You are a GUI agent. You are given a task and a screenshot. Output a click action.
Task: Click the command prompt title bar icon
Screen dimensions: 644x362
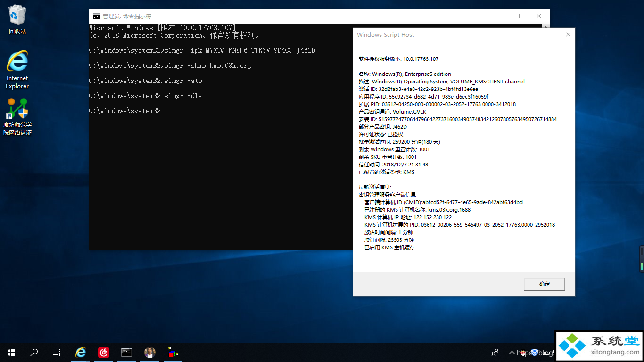[x=96, y=16]
